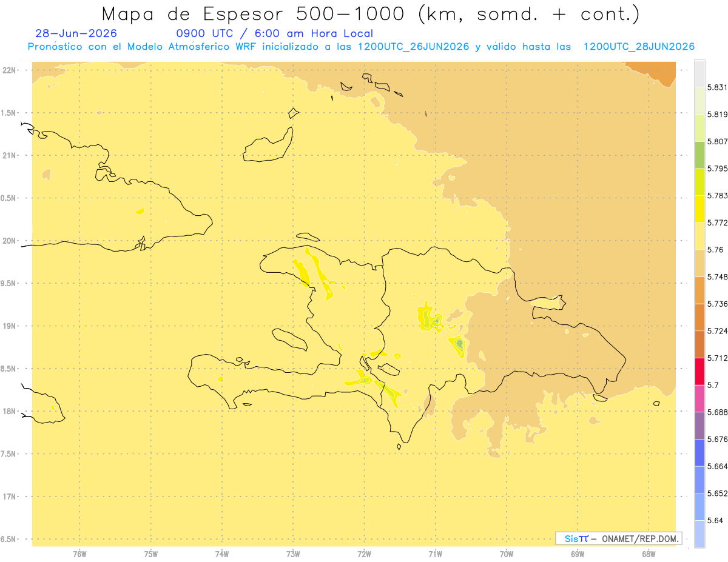Click the legend value '5.724'
This screenshot has width=728, height=562.
(x=718, y=331)
